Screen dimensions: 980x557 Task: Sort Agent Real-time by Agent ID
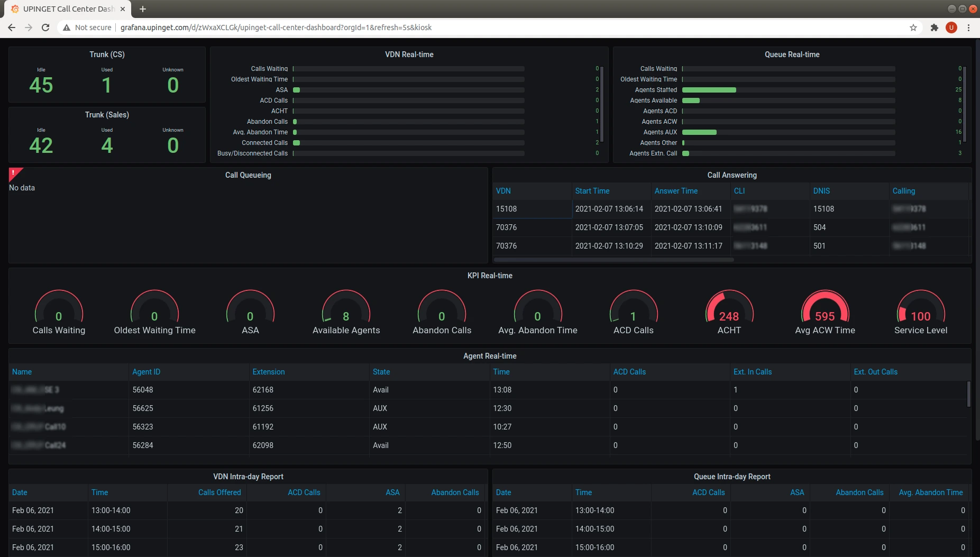click(146, 372)
